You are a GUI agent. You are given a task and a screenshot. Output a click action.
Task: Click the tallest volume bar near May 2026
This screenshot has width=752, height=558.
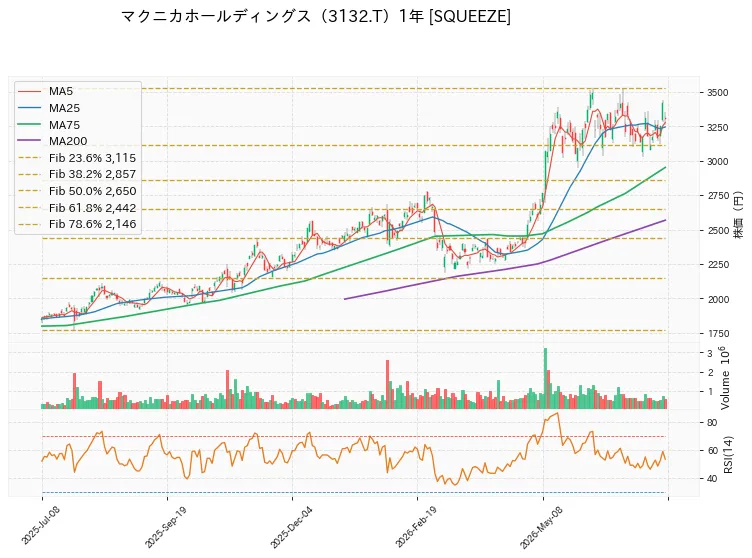(x=545, y=379)
